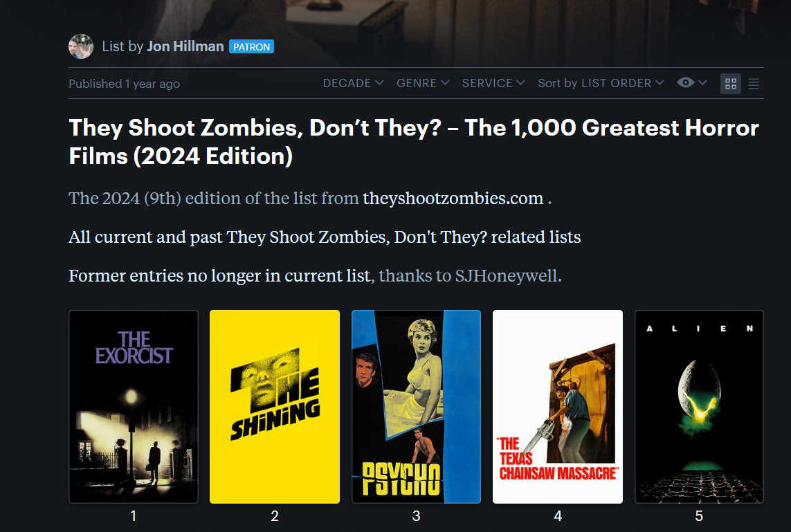Click rank number 5 under Alien

699,516
